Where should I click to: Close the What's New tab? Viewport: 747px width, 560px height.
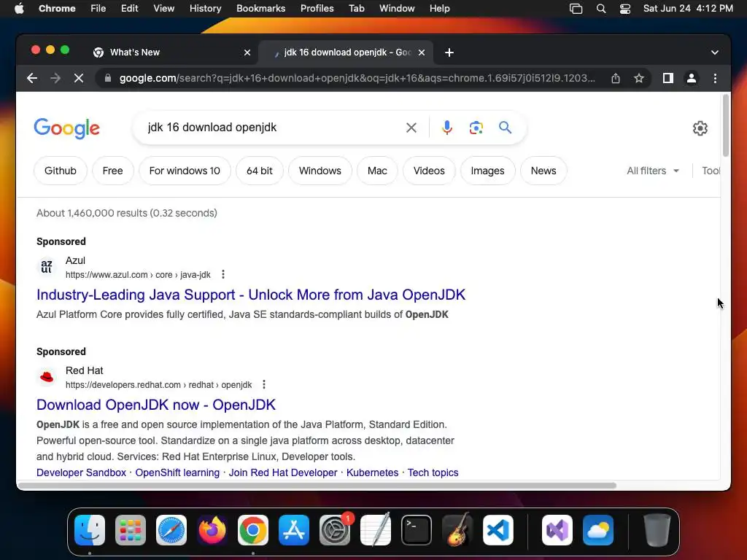[x=247, y=52]
